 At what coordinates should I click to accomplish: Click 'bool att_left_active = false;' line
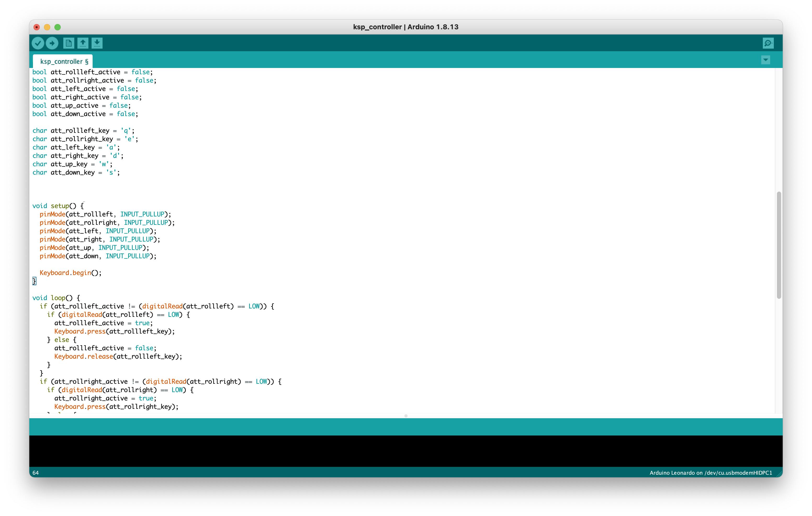coord(85,89)
